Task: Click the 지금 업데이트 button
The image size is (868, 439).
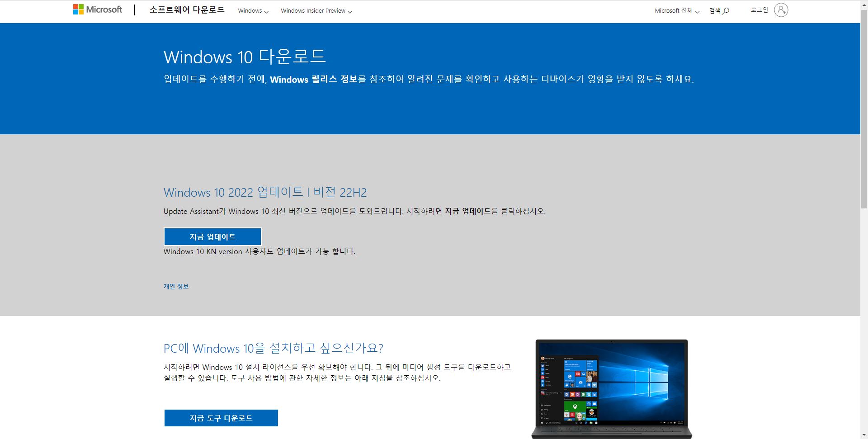Action: pyautogui.click(x=212, y=237)
